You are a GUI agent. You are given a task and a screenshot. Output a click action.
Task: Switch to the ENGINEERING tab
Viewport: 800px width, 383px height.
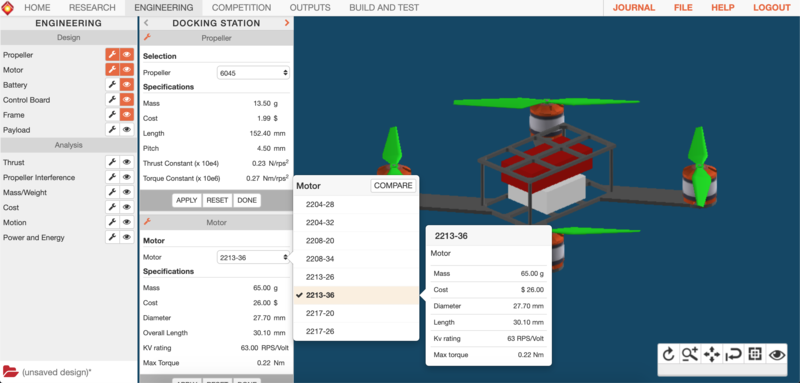tap(164, 8)
